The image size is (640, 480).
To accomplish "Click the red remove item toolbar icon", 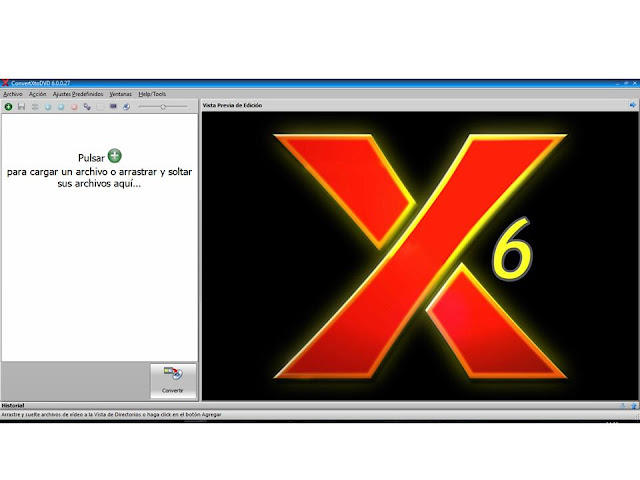I will tap(74, 107).
